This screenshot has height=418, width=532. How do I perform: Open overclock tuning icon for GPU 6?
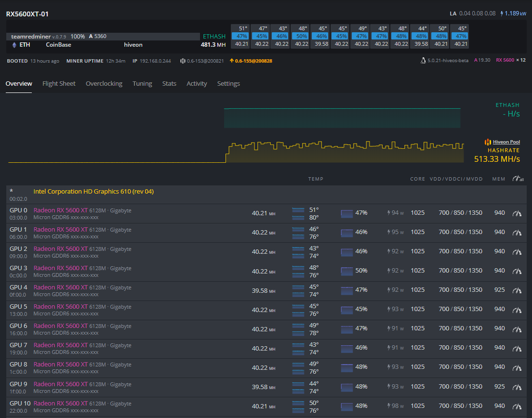click(517, 329)
